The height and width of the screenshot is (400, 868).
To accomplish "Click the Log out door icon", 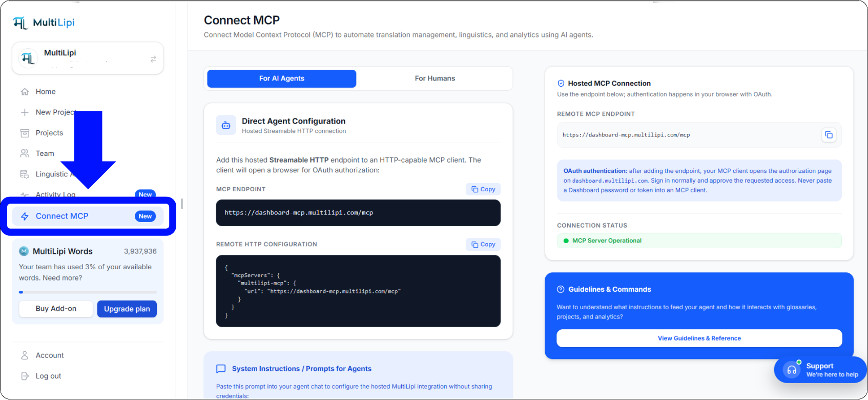I will [25, 376].
